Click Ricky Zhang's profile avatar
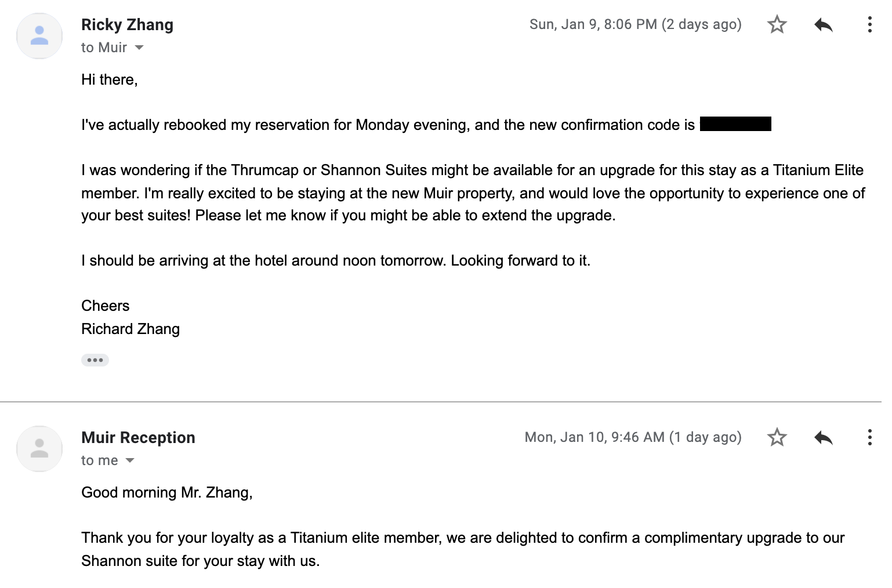Screen dimensions: 892x588 (39, 36)
